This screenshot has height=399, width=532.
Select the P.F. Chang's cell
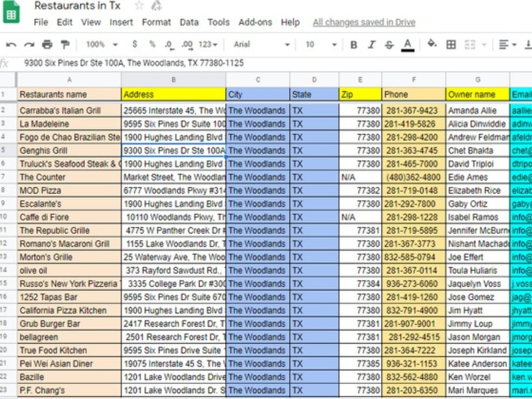[69, 390]
